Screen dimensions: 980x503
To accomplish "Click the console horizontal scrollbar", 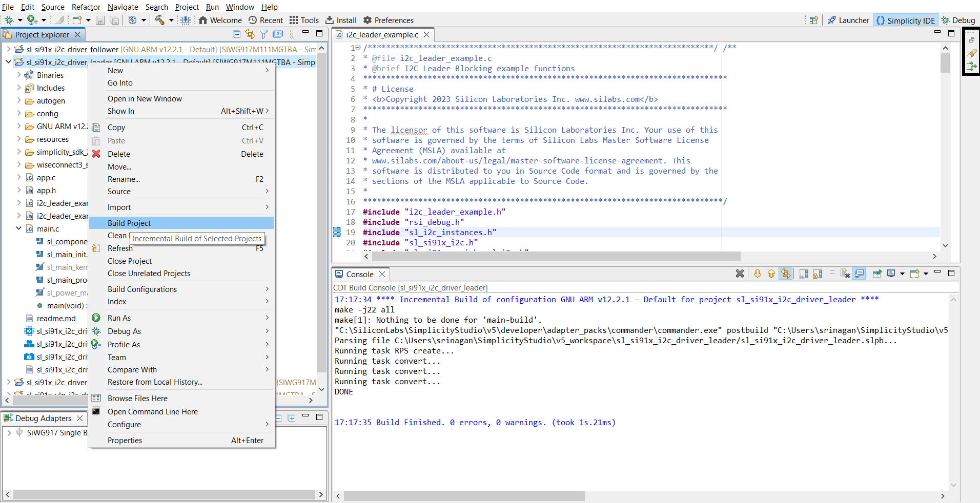I will point(464,496).
